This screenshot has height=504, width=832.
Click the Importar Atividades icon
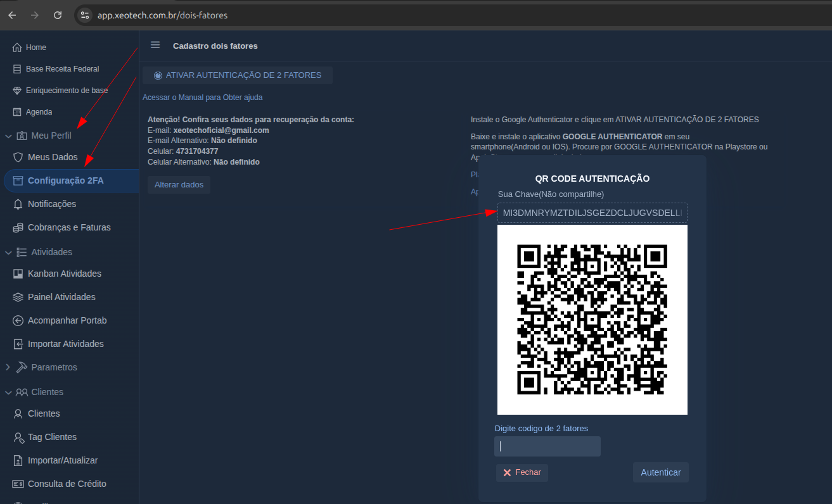(x=18, y=344)
